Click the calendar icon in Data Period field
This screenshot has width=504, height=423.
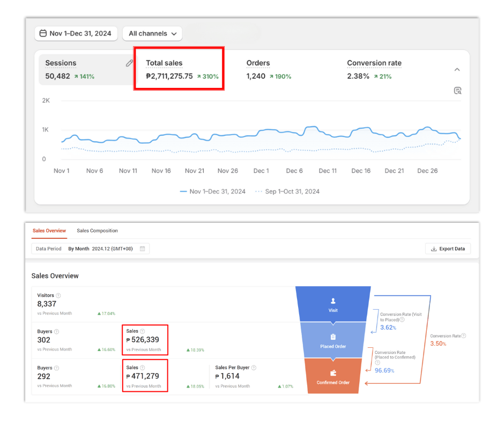[142, 249]
